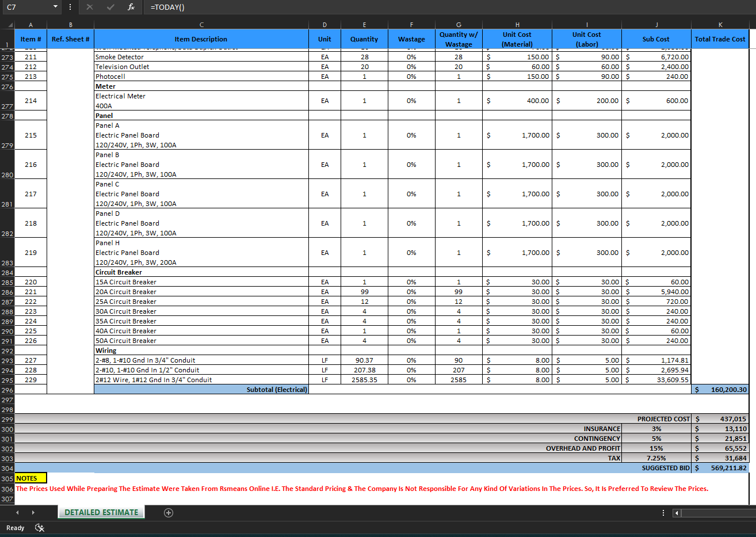The width and height of the screenshot is (756, 537).
Task: Click the Name Box showing C7
Action: point(26,7)
